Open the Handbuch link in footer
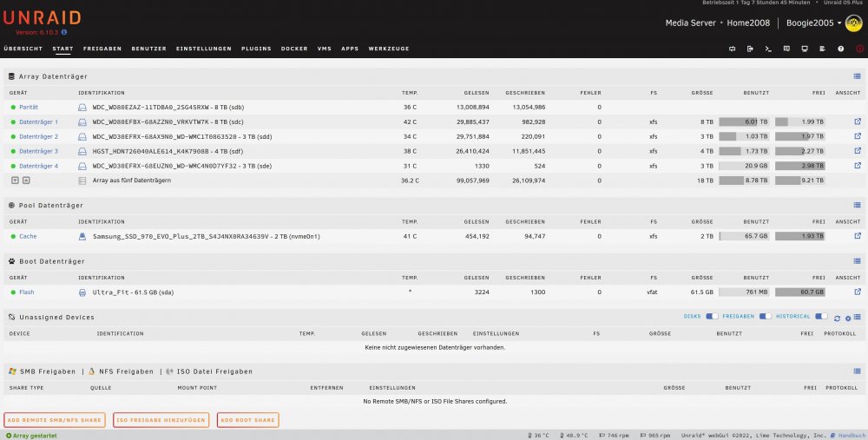This screenshot has width=868, height=440. coord(851,436)
